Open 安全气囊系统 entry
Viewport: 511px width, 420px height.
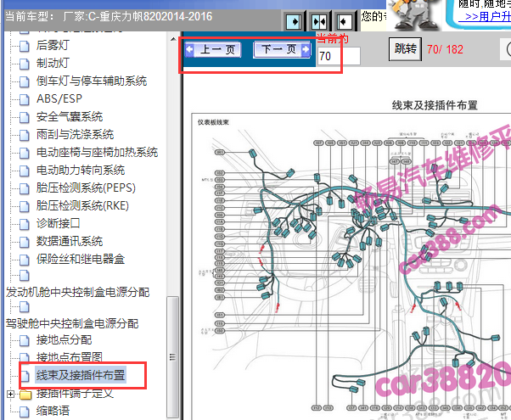click(70, 116)
